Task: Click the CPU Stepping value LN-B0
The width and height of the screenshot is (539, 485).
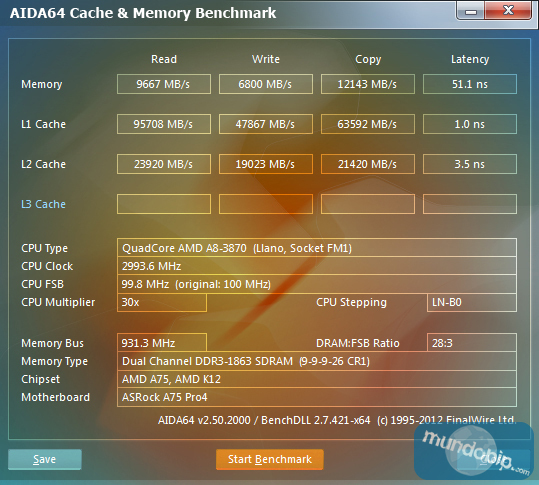Action: tap(472, 302)
